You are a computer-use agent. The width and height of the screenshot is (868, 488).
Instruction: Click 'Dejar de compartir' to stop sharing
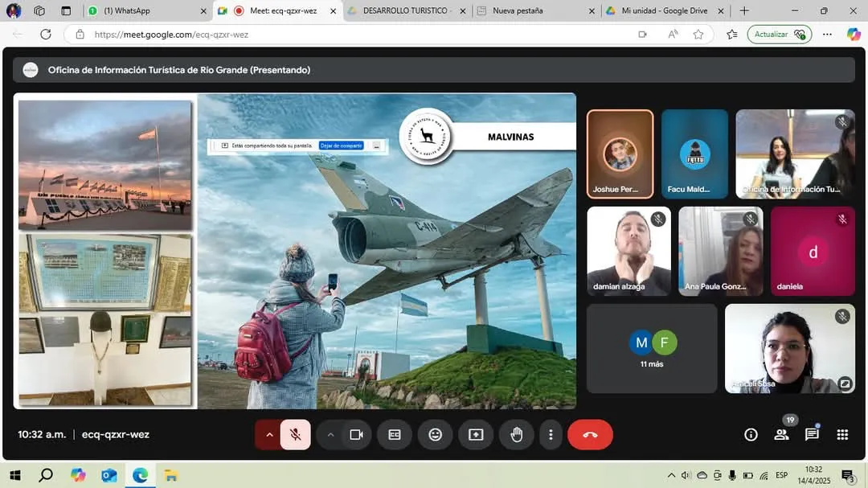341,146
